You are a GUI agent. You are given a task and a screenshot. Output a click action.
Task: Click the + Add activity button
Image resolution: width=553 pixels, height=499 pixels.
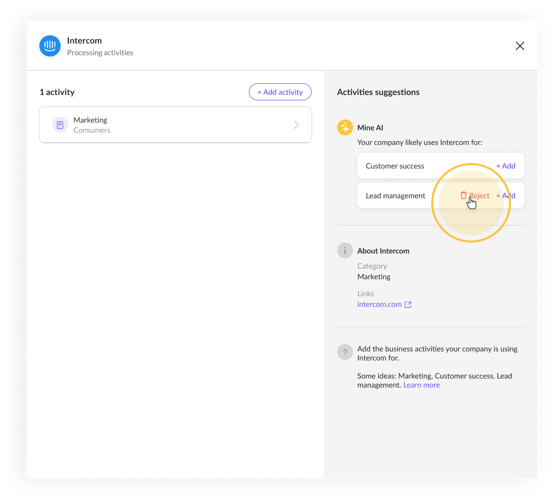(280, 92)
